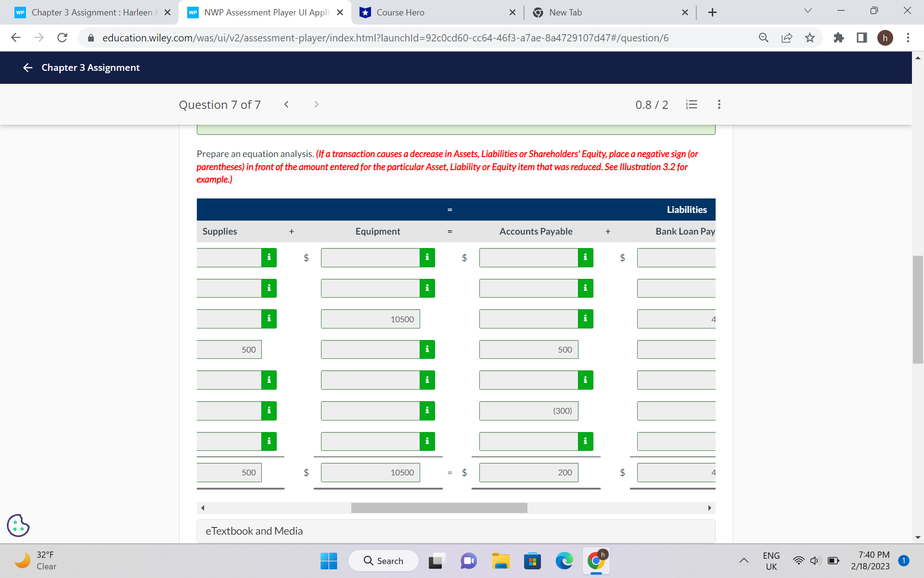The image size is (924, 578).
Task: Open the browser Extensions puzzle icon
Action: [838, 38]
